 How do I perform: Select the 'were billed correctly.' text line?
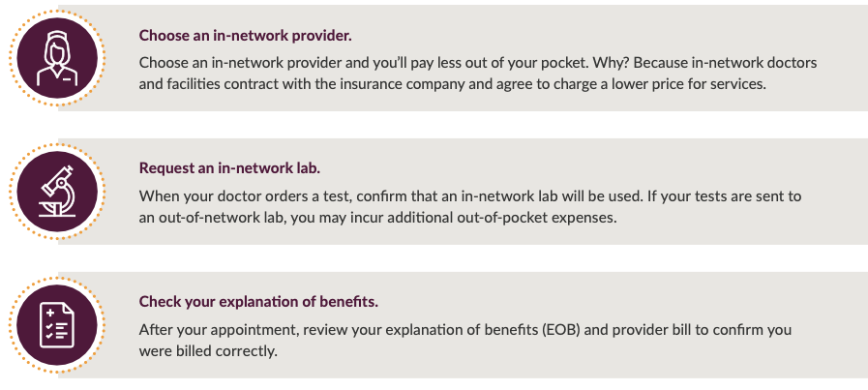pyautogui.click(x=208, y=351)
